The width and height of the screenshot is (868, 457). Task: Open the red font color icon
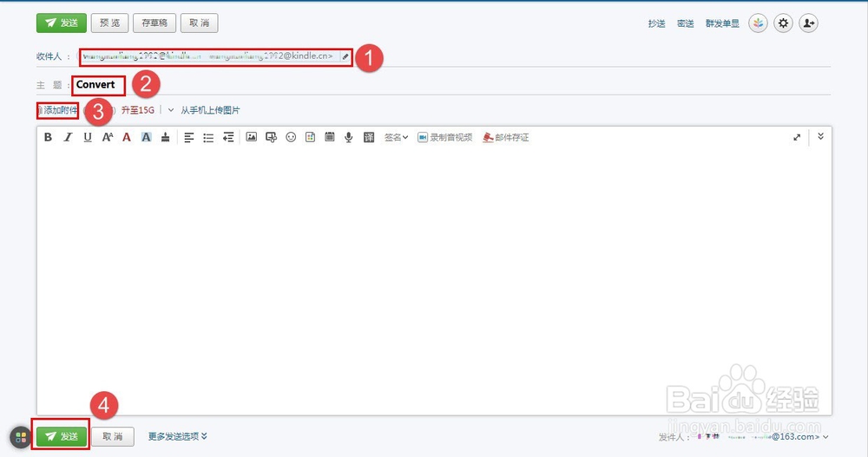pyautogui.click(x=127, y=137)
